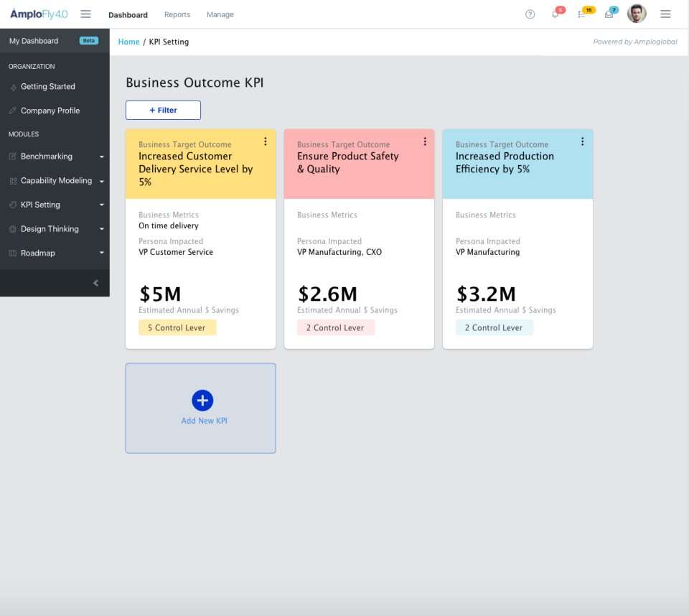Open the messages inbox icon with 7 badge
This screenshot has width=689, height=616.
609,14
